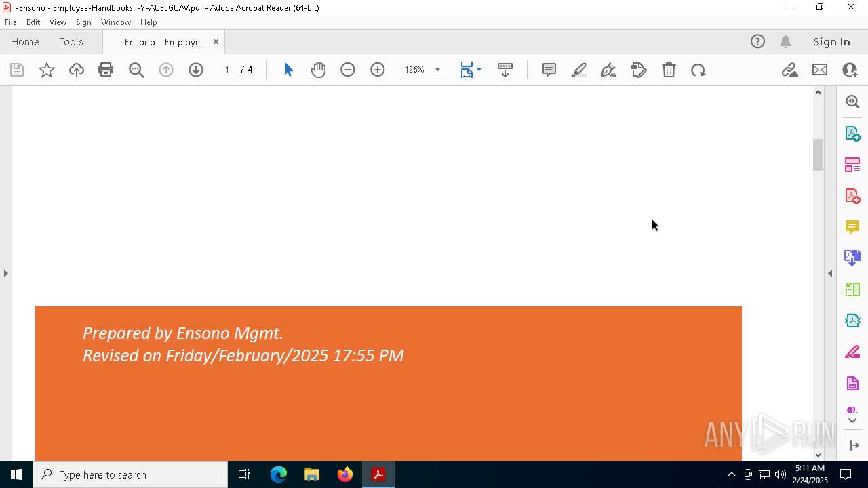The width and height of the screenshot is (868, 488).
Task: Expand left navigation pane arrow
Action: (5, 273)
